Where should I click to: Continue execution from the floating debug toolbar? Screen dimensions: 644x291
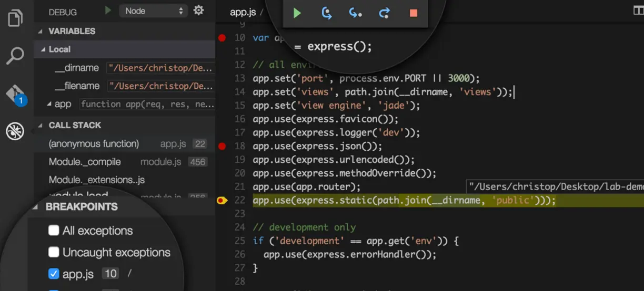pyautogui.click(x=297, y=13)
